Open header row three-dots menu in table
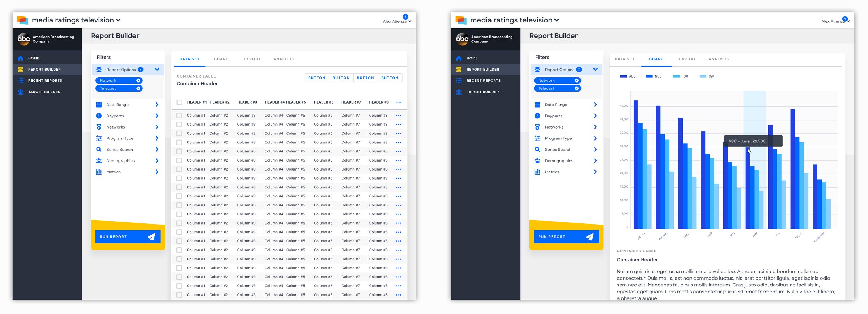 [399, 102]
